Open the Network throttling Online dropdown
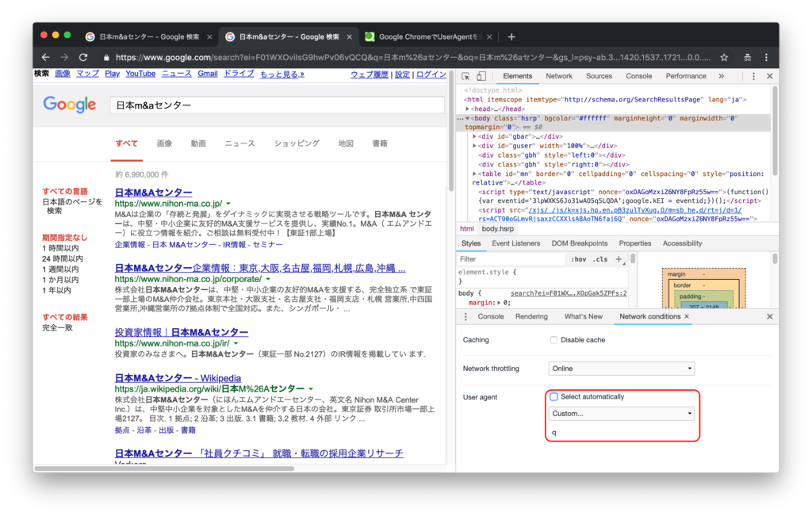 coord(621,369)
